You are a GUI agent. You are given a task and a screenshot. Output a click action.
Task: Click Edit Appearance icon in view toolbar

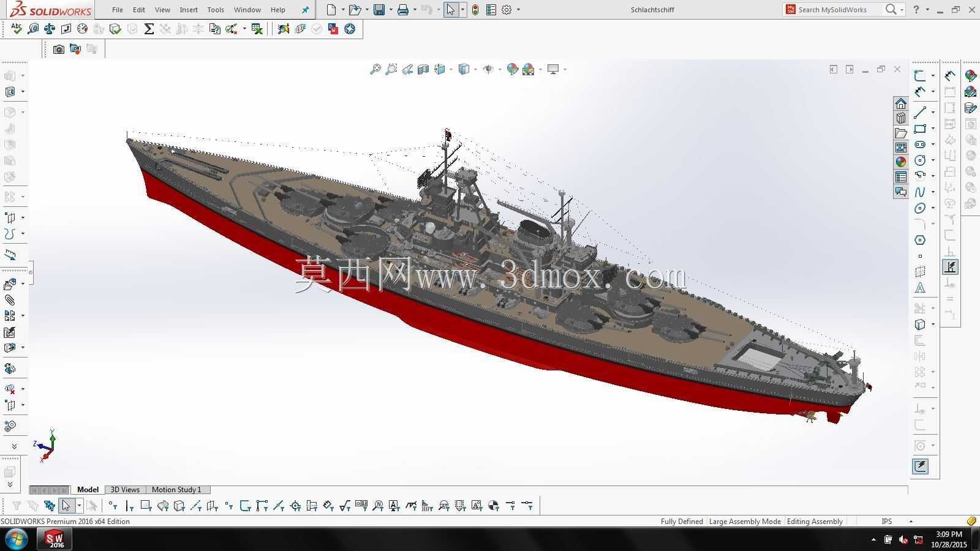point(513,69)
